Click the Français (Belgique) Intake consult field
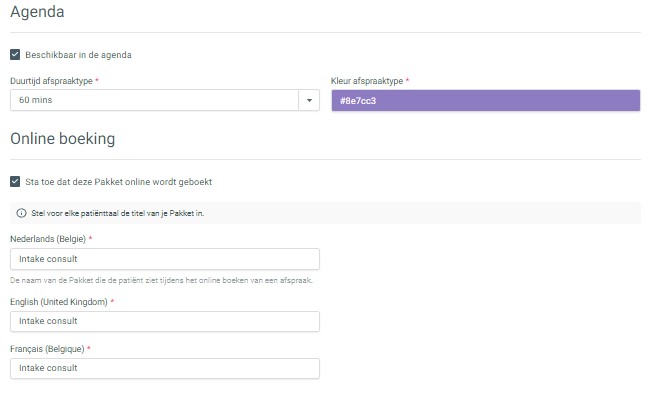 point(165,368)
